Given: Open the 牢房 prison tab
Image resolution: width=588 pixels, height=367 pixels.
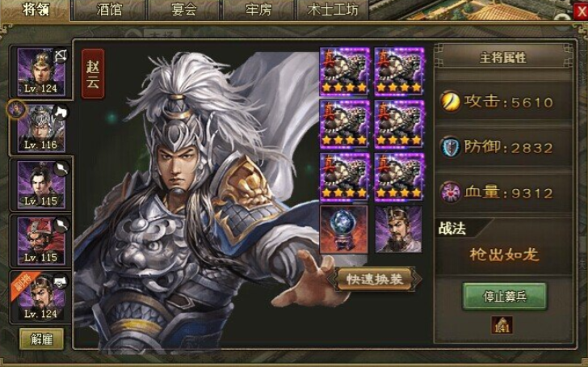Looking at the screenshot, I should [x=258, y=10].
